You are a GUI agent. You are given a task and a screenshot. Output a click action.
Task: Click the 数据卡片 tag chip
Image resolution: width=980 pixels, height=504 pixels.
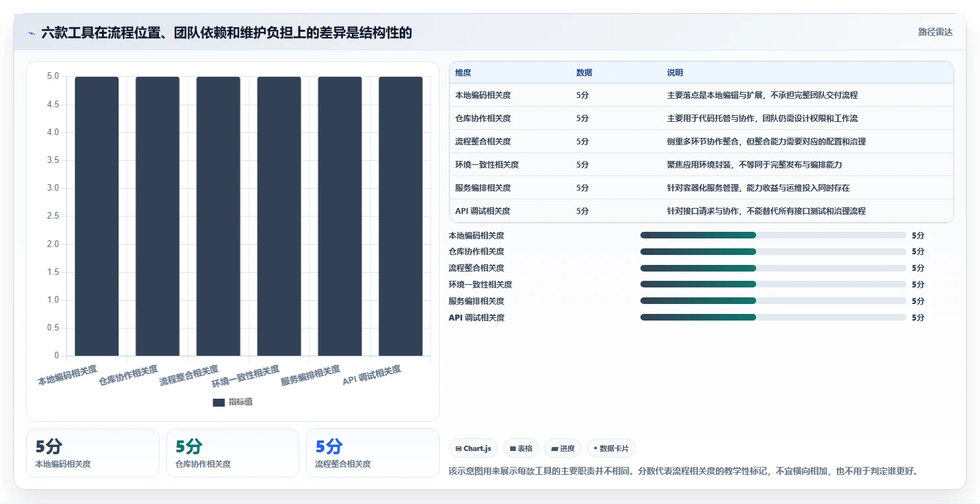(611, 448)
